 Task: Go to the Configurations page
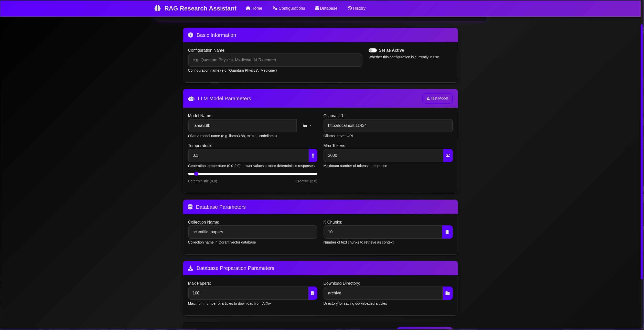tap(289, 8)
